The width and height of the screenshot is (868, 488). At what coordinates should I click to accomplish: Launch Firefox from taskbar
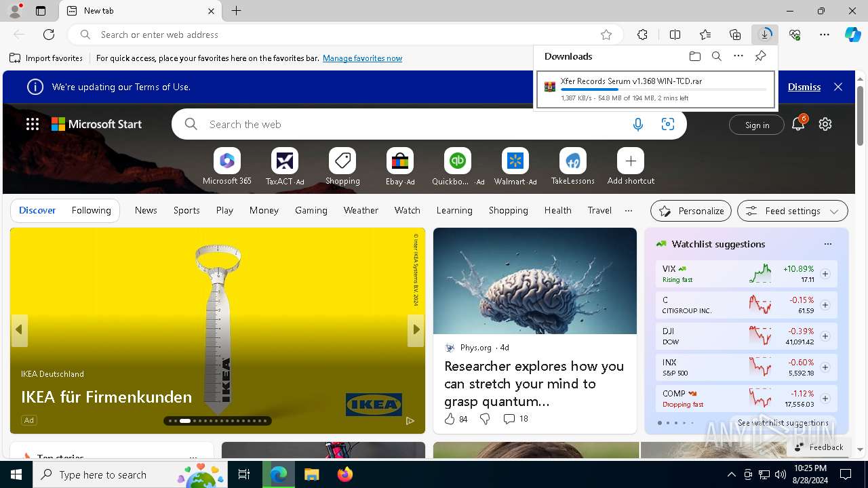tap(344, 474)
